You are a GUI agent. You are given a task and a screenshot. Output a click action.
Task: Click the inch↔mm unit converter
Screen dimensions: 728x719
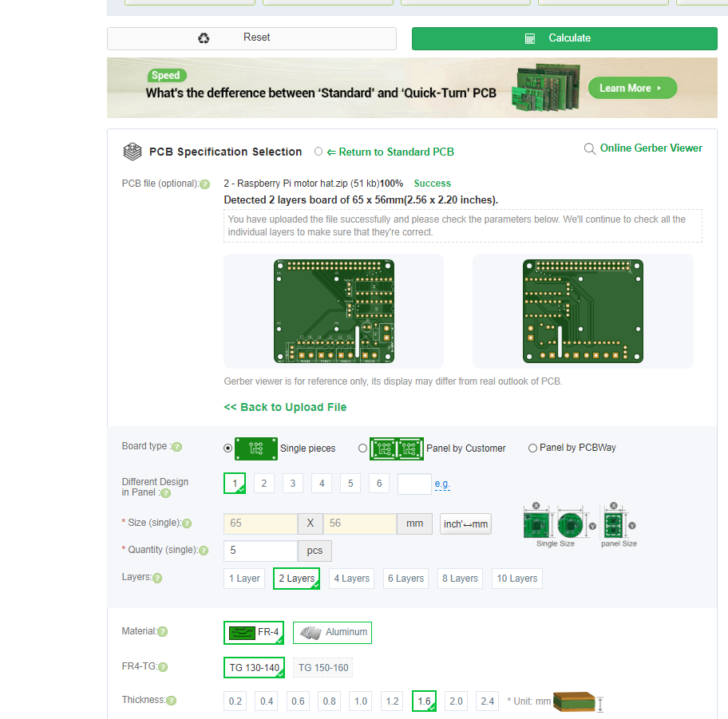click(x=465, y=523)
